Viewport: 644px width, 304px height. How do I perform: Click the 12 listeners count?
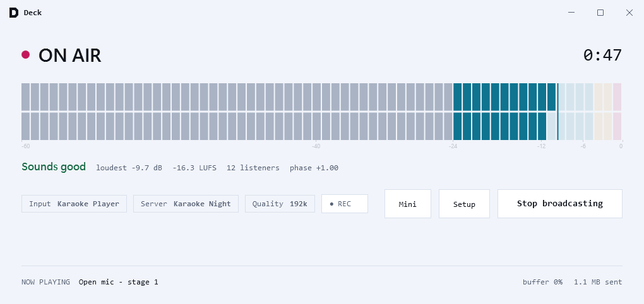[x=253, y=168]
